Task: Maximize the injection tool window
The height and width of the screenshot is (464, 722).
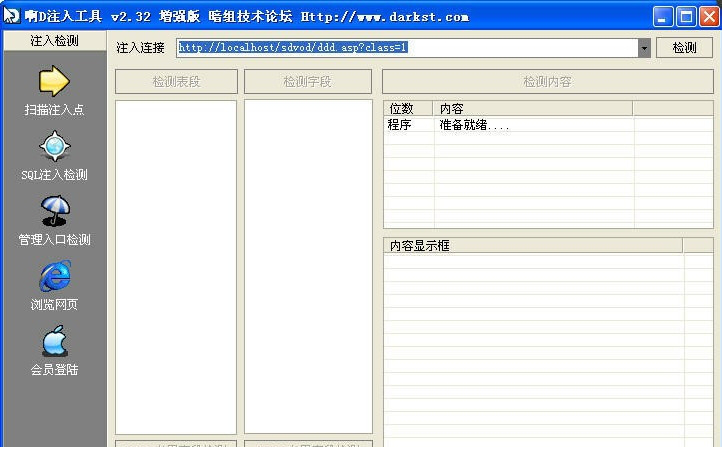Action: [x=686, y=17]
